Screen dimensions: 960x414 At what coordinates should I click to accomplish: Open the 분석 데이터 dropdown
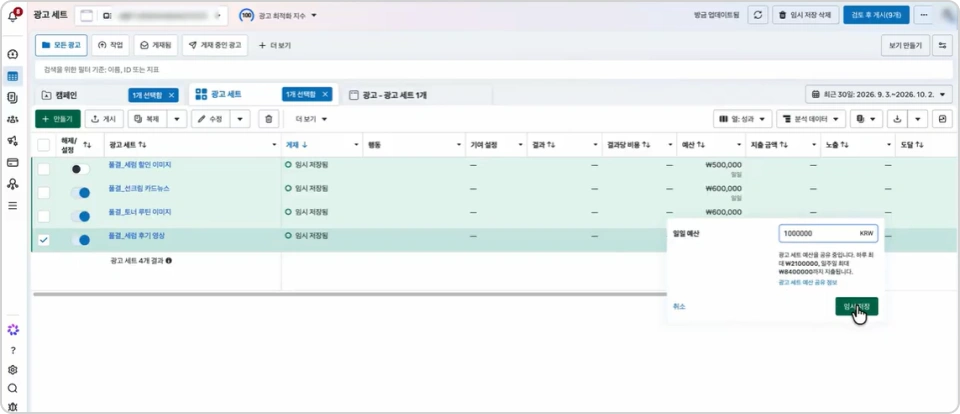(x=811, y=119)
